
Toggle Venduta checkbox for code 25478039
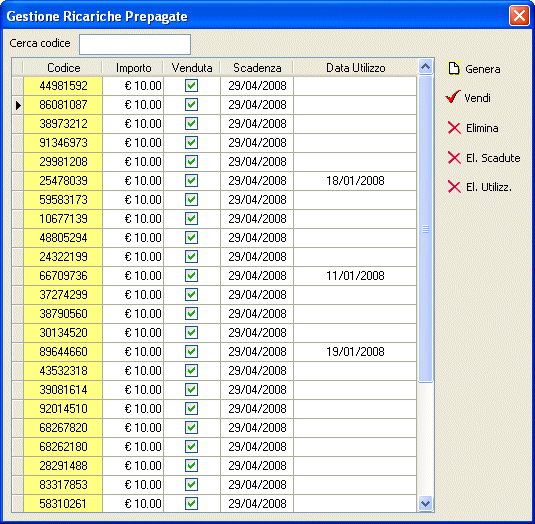(x=191, y=180)
